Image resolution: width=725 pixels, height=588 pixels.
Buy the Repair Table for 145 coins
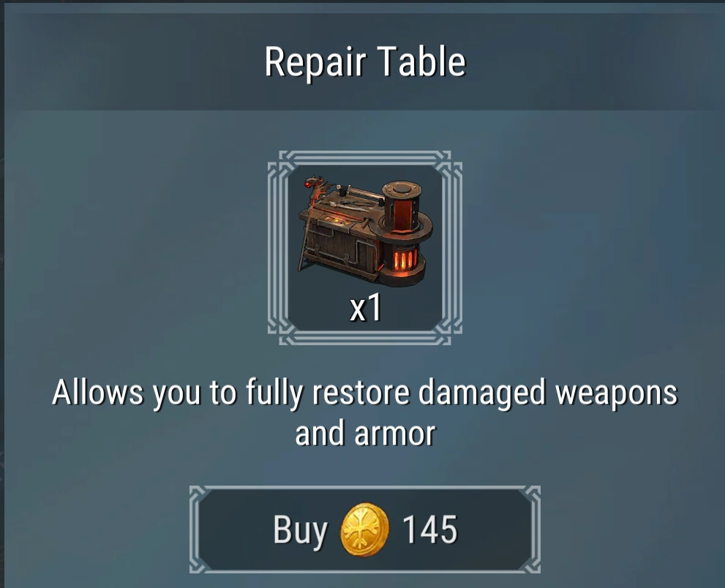(365, 529)
